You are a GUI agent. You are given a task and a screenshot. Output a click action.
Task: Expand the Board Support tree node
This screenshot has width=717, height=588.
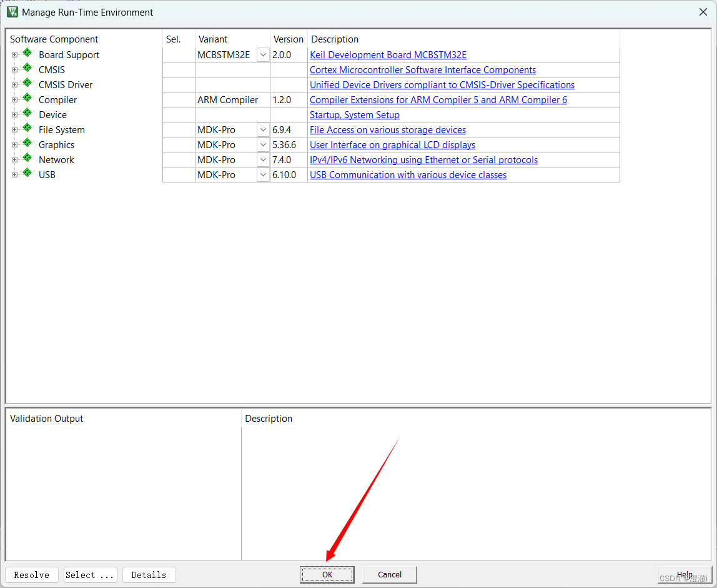(14, 55)
